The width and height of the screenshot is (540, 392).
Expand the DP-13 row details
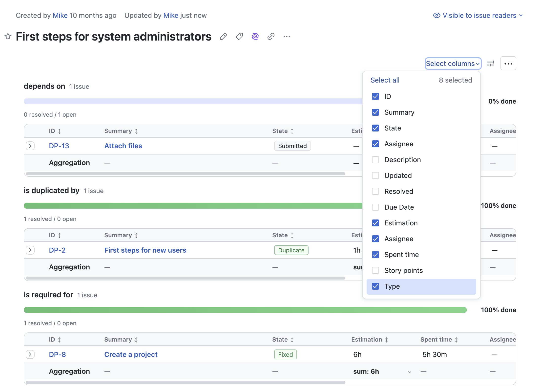30,146
